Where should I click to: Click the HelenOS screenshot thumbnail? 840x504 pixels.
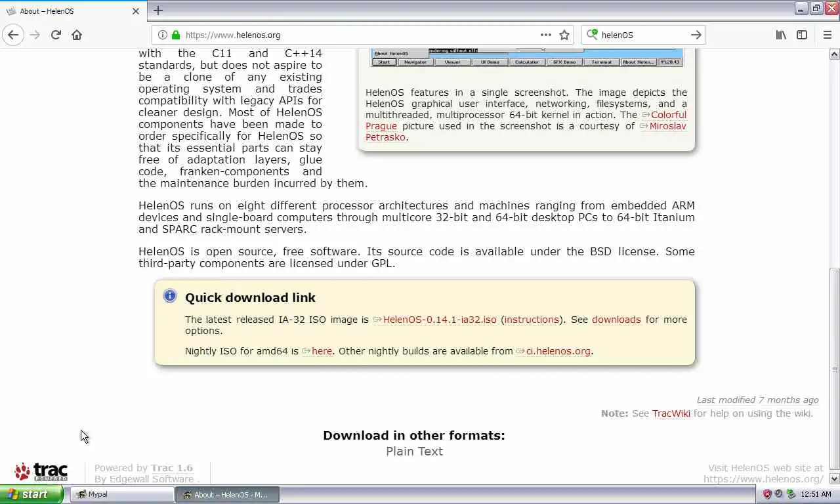tap(526, 58)
